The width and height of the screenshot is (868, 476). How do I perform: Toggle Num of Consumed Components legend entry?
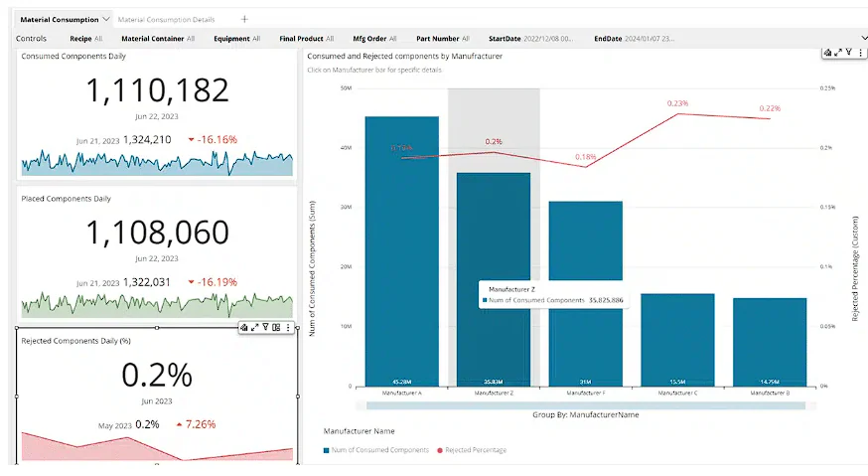click(x=375, y=450)
